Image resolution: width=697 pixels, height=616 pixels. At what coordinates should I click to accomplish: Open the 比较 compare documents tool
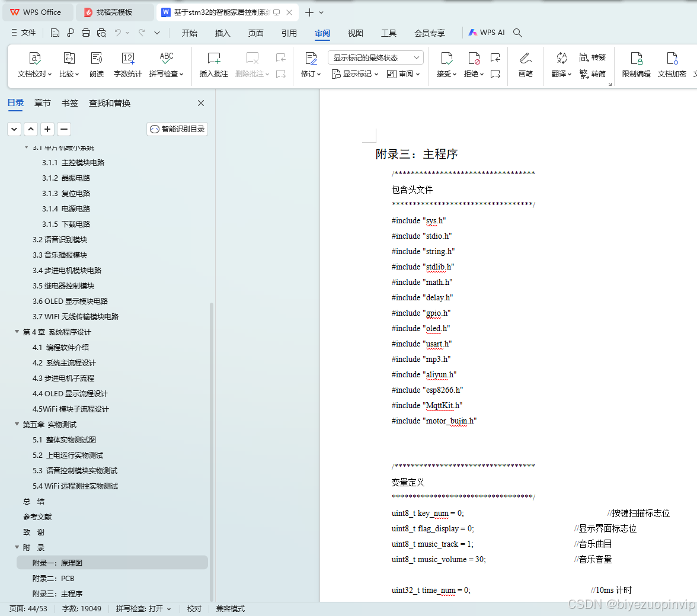69,65
